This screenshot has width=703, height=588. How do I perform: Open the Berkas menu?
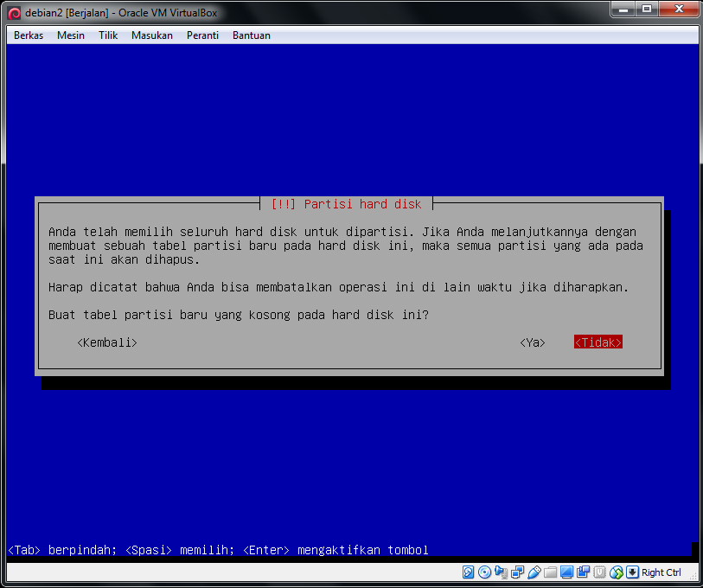[29, 35]
